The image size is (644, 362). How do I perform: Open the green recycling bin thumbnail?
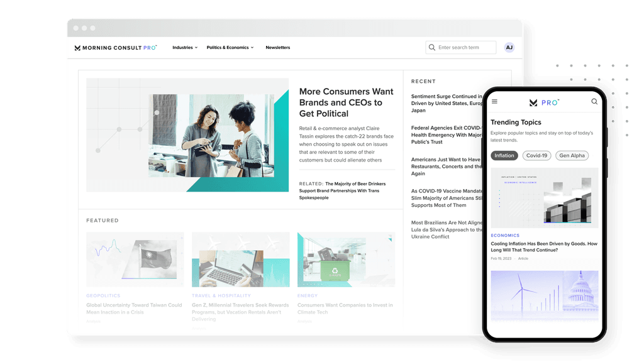(346, 260)
